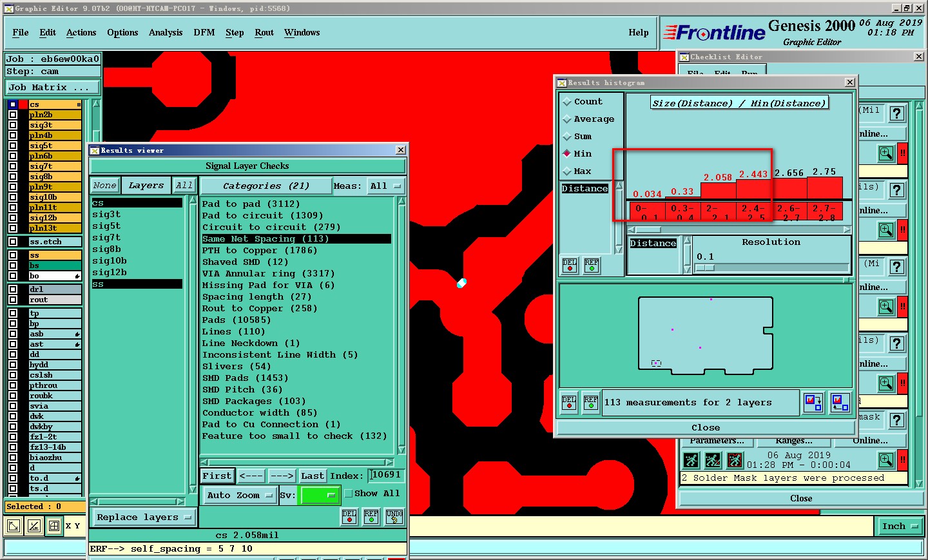The image size is (928, 560).
Task: Click the Ranges... button in Checklist
Action: pyautogui.click(x=794, y=441)
